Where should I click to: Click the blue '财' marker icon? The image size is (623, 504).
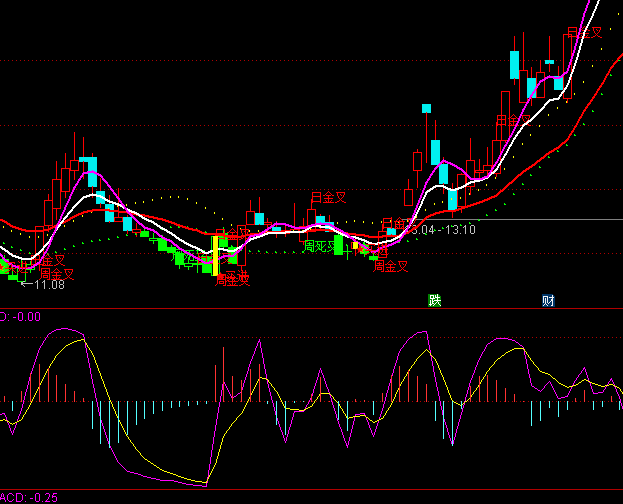tap(548, 301)
